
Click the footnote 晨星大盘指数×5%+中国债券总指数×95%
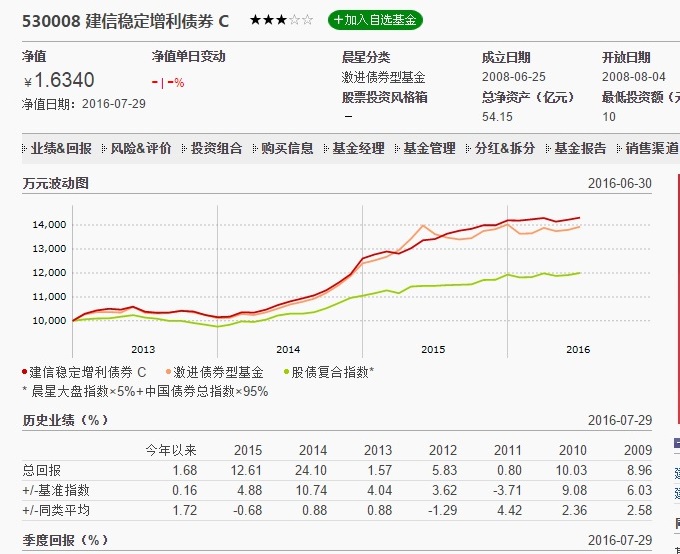click(x=150, y=391)
